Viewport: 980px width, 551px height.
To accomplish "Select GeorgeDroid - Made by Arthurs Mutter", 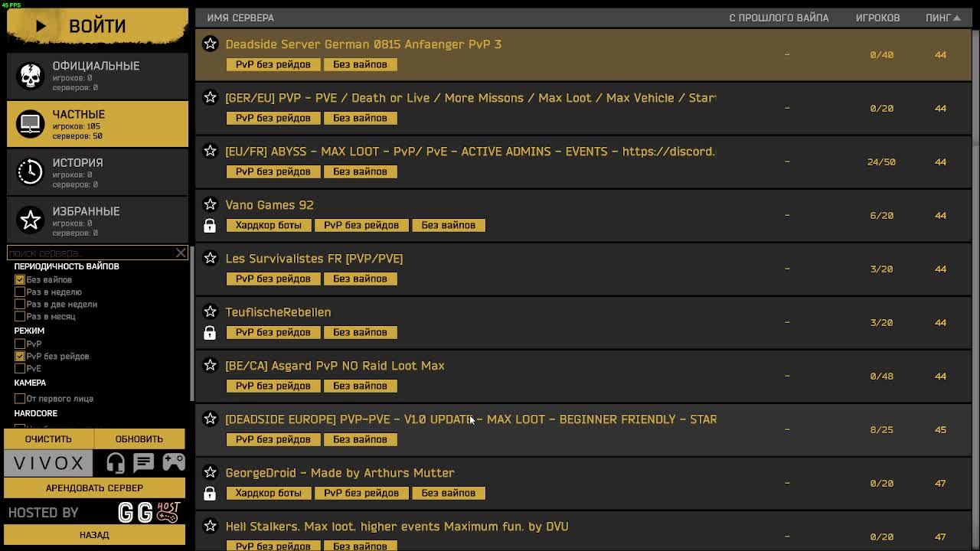I will (340, 473).
